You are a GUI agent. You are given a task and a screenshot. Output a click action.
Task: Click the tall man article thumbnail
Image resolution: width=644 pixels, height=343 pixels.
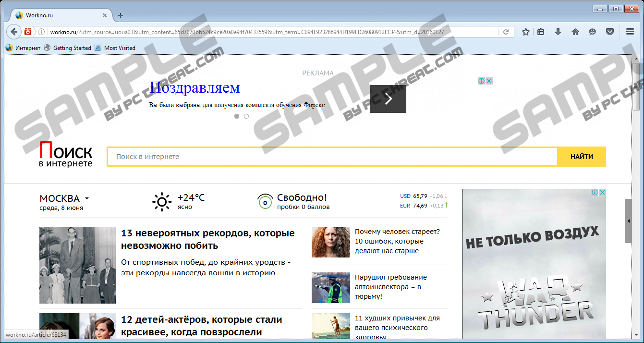click(78, 265)
